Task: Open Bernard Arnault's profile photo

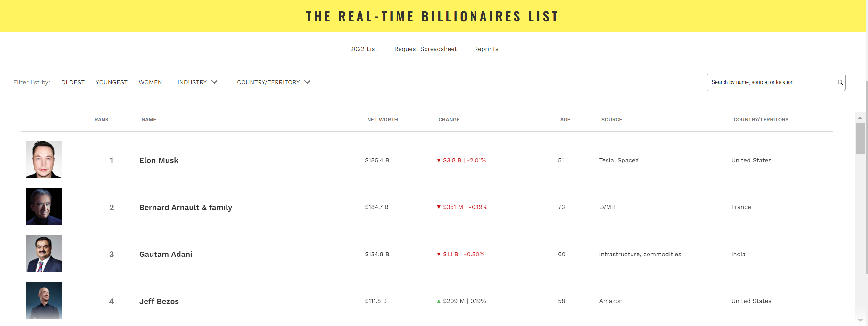Action: pyautogui.click(x=44, y=207)
